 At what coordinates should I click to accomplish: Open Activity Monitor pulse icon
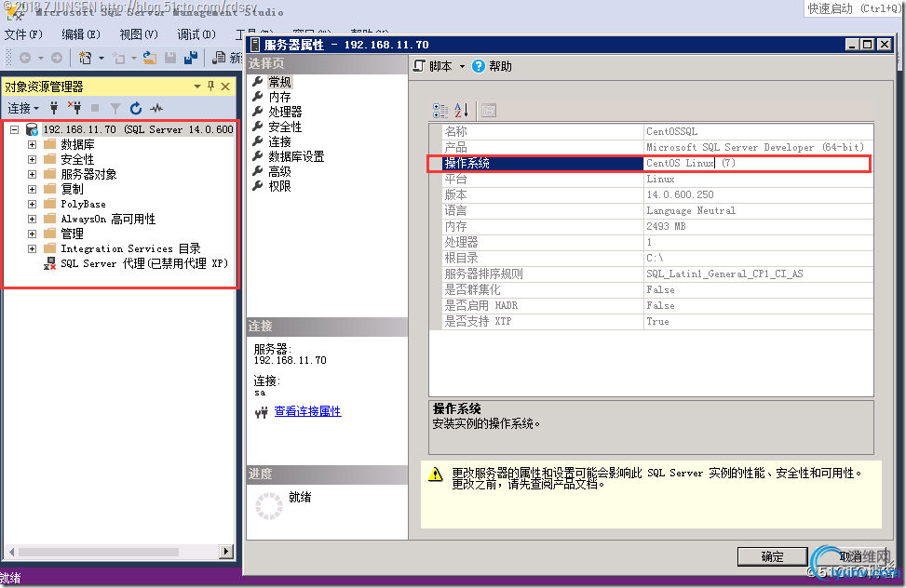pyautogui.click(x=156, y=108)
